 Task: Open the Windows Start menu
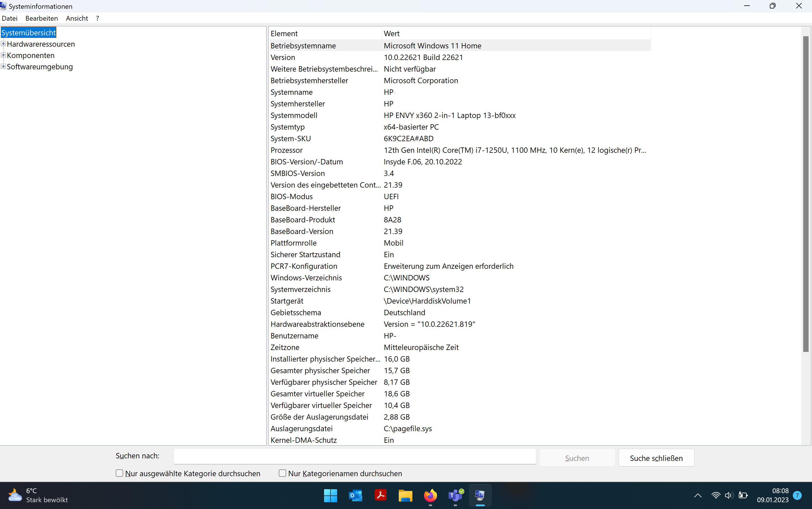tap(330, 495)
